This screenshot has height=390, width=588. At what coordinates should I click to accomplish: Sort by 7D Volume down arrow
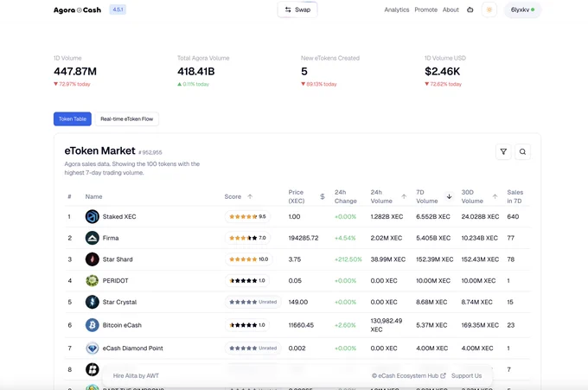(x=449, y=196)
